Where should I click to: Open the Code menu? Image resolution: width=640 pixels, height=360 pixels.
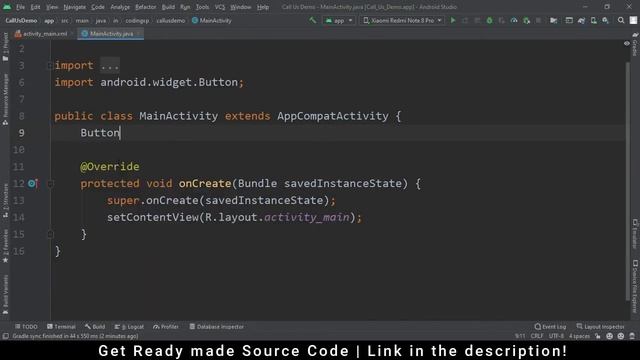[x=98, y=7]
